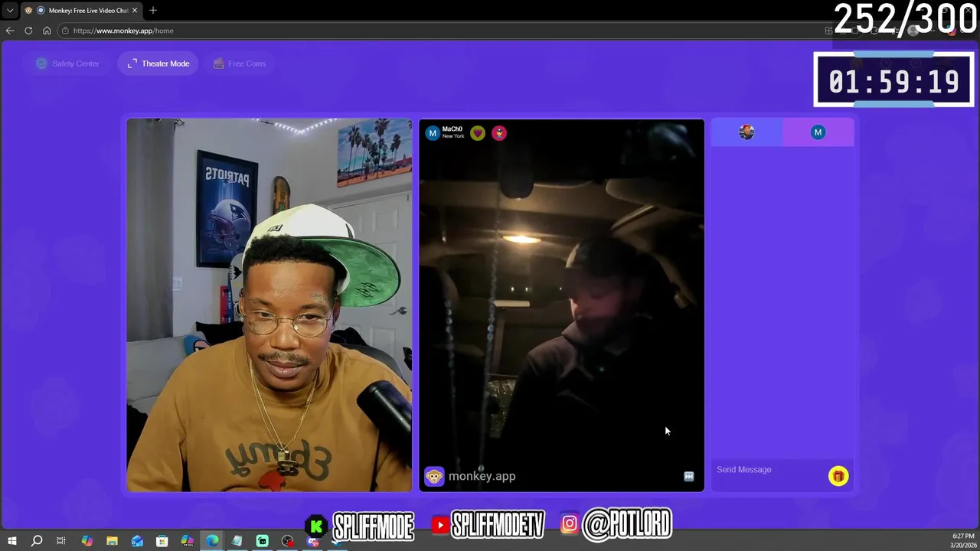This screenshot has height=551, width=980.
Task: Close the Monkey browser tab
Action: tap(135, 11)
